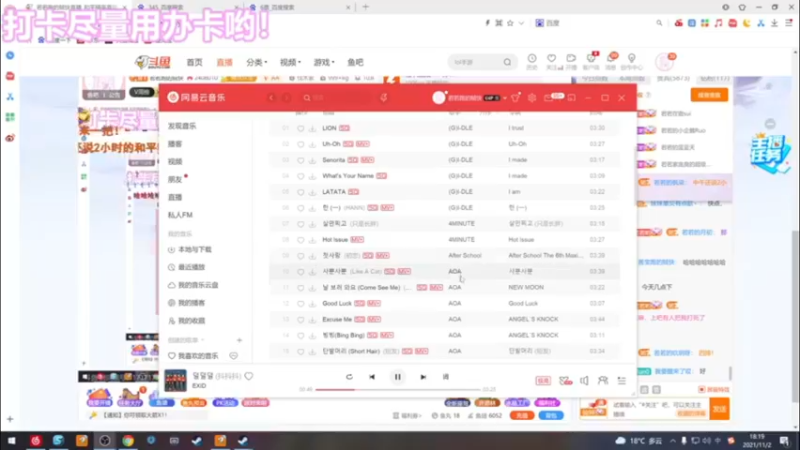Open the listen together icon
Image resolution: width=800 pixels, height=450 pixels.
click(x=603, y=381)
